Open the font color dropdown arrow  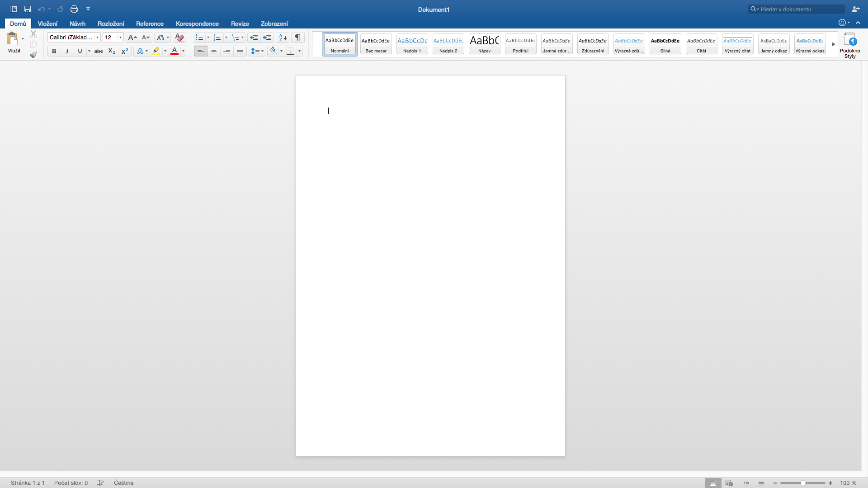tap(183, 51)
